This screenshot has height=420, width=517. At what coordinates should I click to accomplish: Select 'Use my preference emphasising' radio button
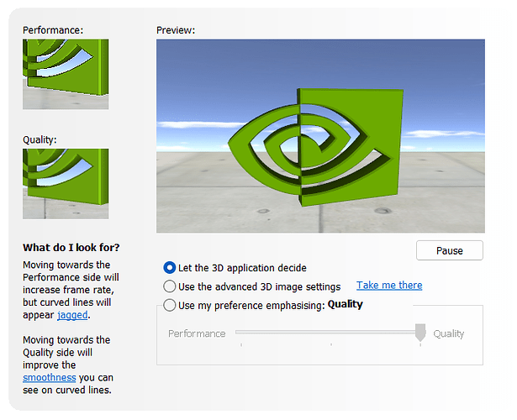(x=169, y=306)
